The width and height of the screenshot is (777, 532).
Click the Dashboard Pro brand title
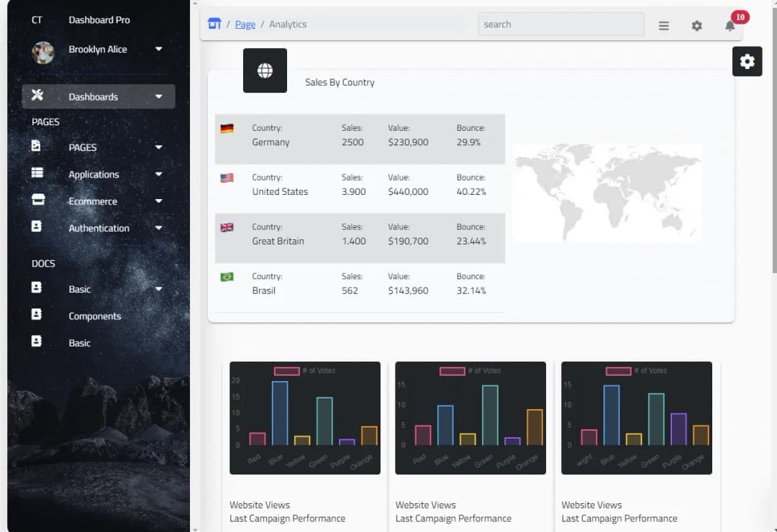tap(99, 20)
